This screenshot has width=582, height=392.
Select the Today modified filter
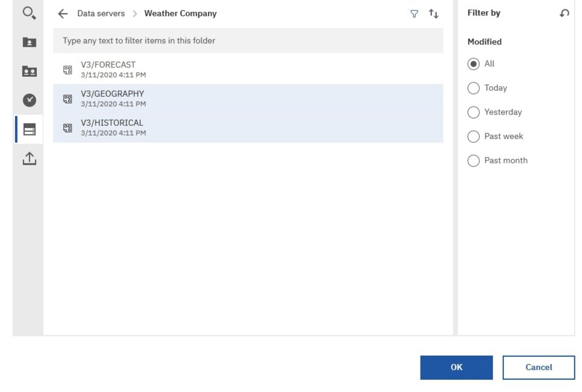[x=473, y=88]
